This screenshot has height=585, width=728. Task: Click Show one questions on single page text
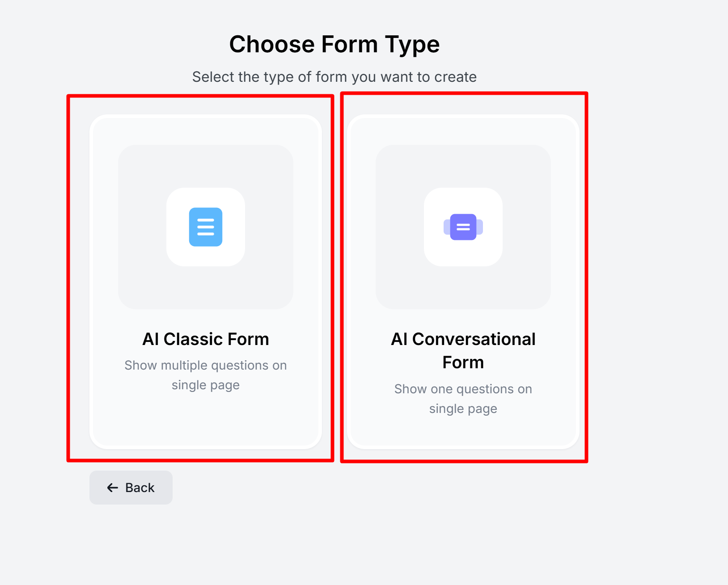463,398
